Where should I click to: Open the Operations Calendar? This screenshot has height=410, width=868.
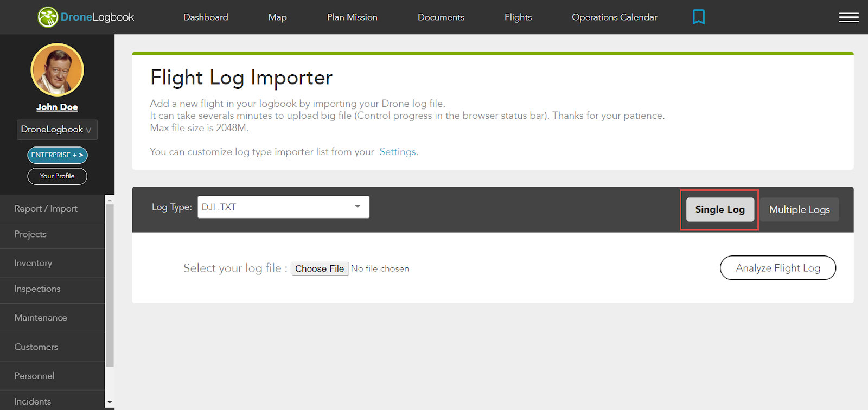coord(614,17)
